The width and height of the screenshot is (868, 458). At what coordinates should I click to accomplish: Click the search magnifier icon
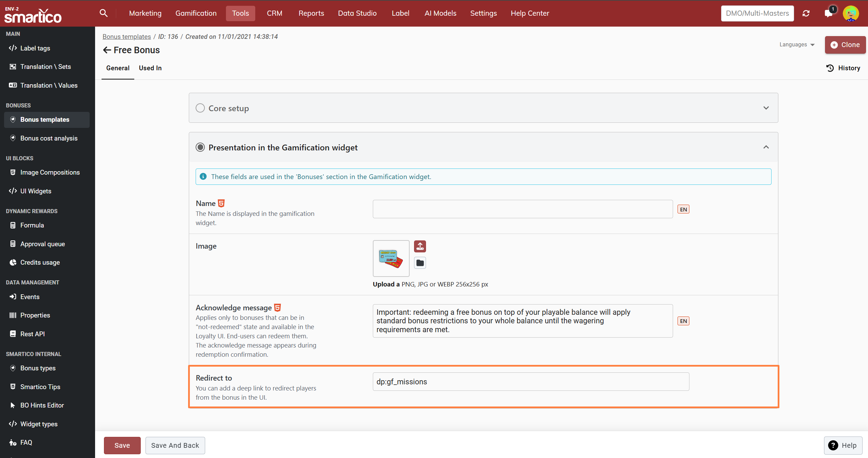[104, 13]
